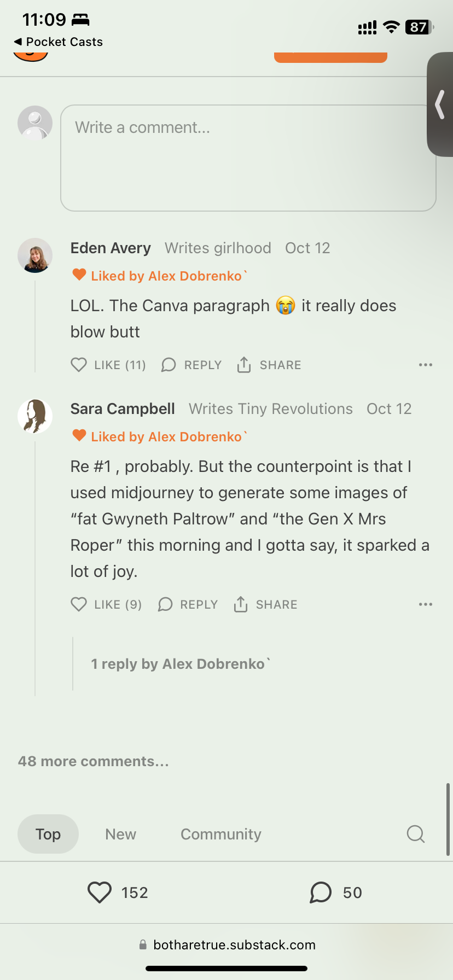The width and height of the screenshot is (453, 980).
Task: Switch to Community comments tab
Action: (220, 834)
